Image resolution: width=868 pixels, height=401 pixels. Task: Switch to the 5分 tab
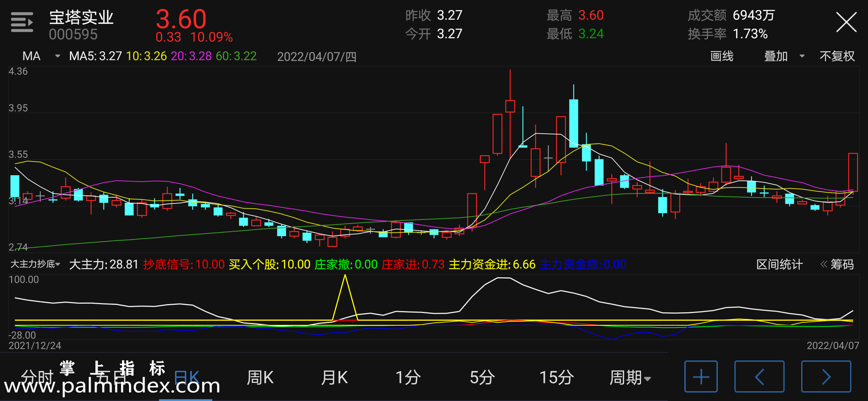point(482,378)
